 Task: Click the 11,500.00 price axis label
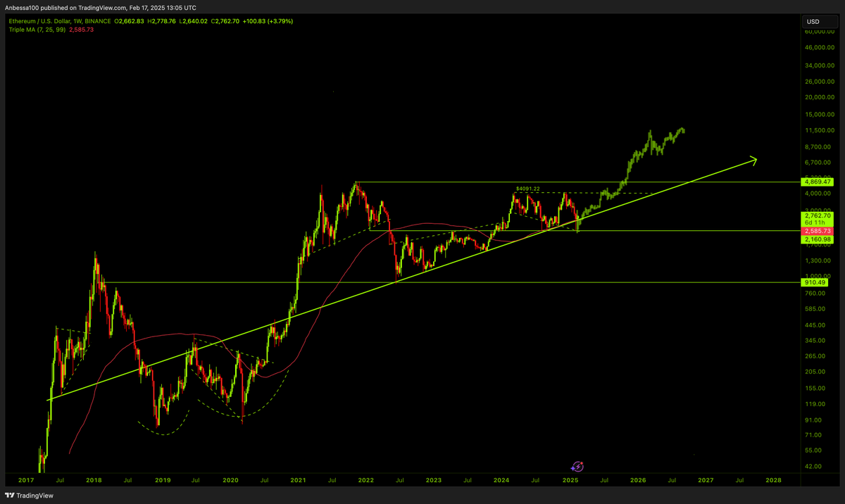tap(820, 131)
